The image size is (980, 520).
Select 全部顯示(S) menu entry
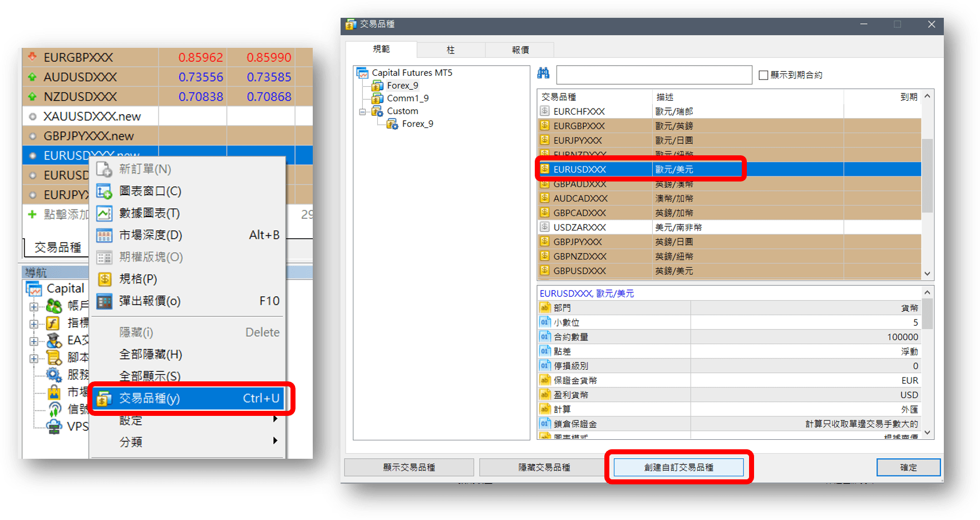(x=188, y=376)
